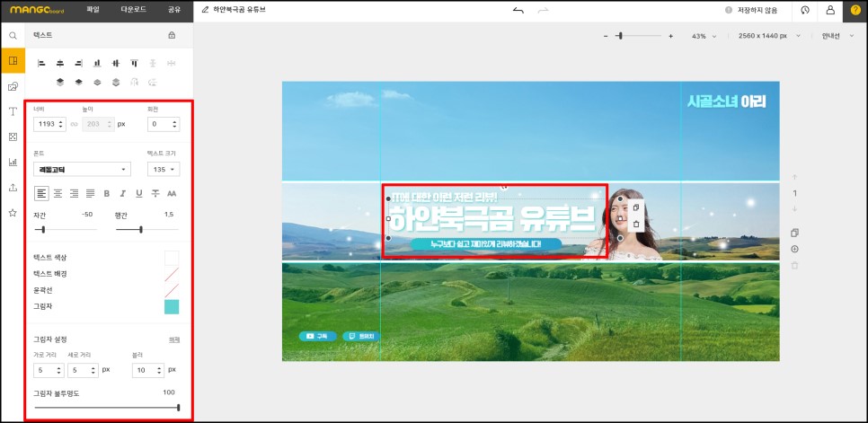This screenshot has height=423, width=868.
Task: Open the 파일 menu
Action: point(93,10)
